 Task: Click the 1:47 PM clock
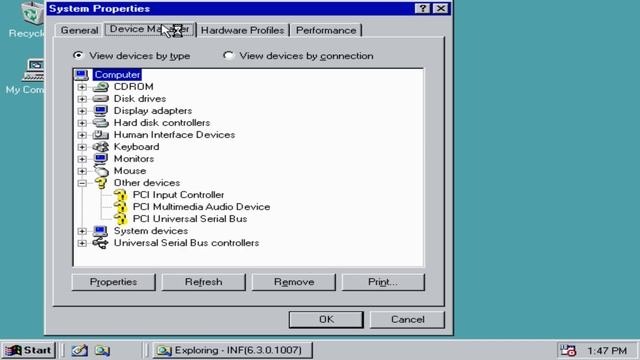coord(607,351)
